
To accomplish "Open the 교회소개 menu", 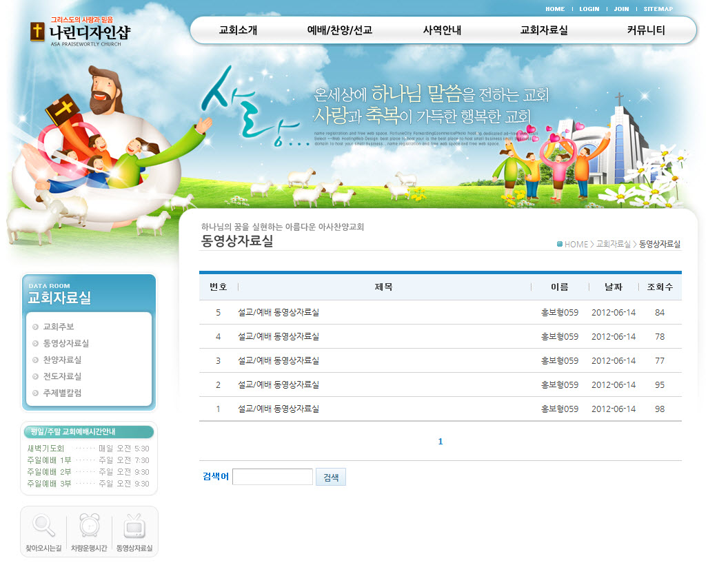I will [x=238, y=30].
